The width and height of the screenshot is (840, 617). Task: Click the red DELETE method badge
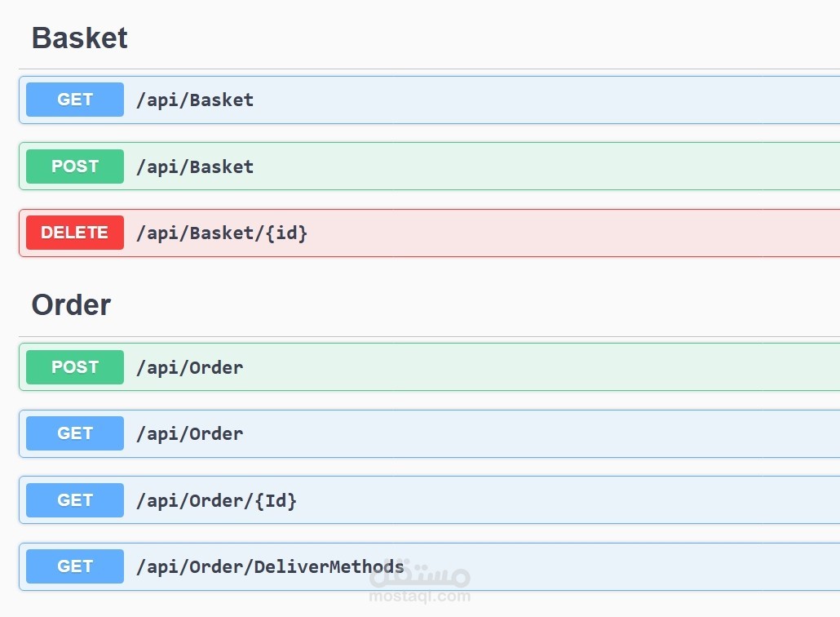tap(75, 233)
